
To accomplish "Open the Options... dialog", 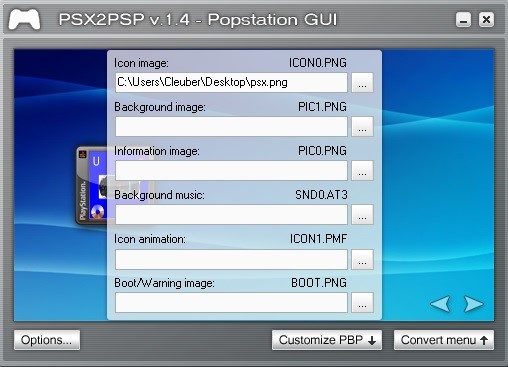I will tap(47, 340).
